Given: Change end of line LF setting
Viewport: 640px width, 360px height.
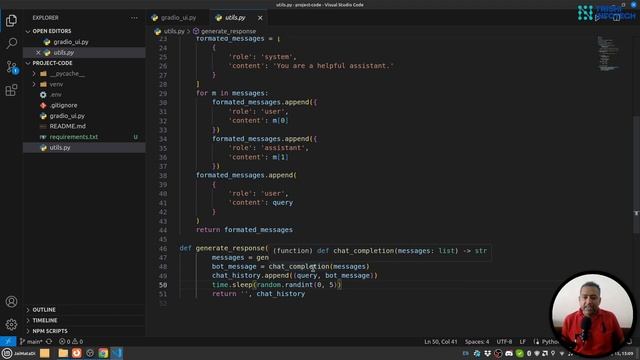Looking at the screenshot, I should (522, 342).
